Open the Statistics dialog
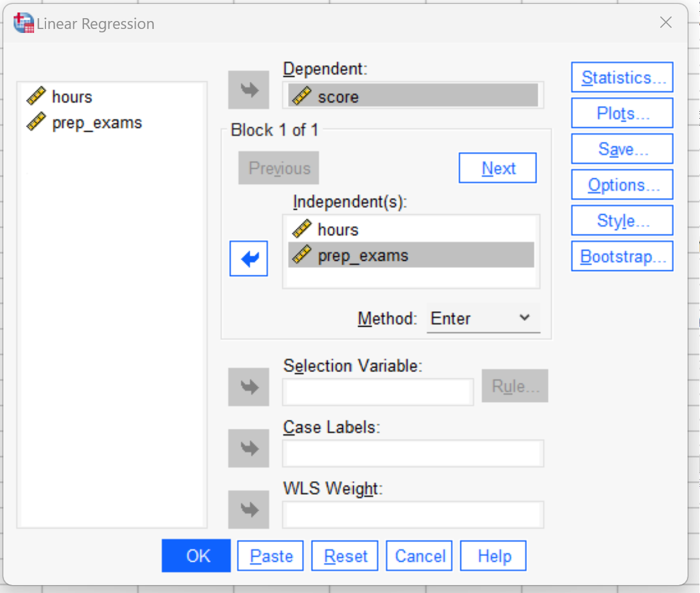This screenshot has height=593, width=700. pos(621,77)
